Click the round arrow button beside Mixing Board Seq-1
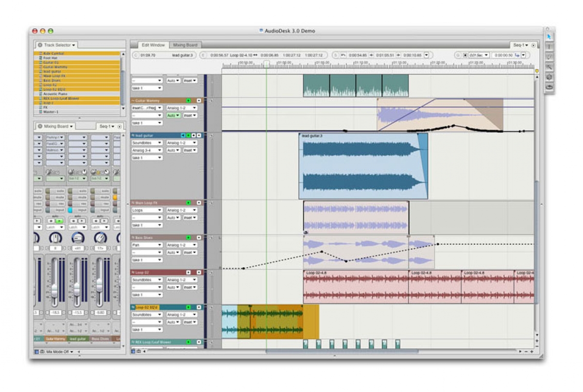The width and height of the screenshot is (583, 392). pyautogui.click(x=120, y=126)
